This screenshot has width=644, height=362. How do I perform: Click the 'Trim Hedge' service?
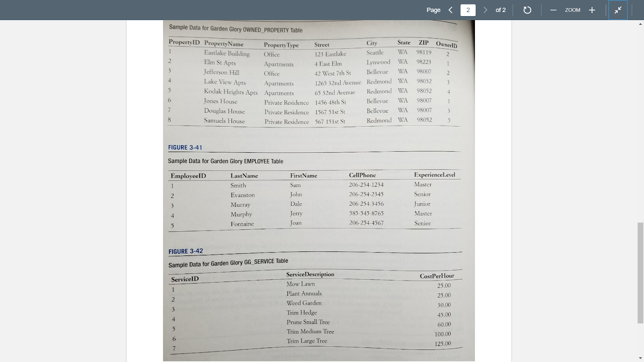coord(301,313)
